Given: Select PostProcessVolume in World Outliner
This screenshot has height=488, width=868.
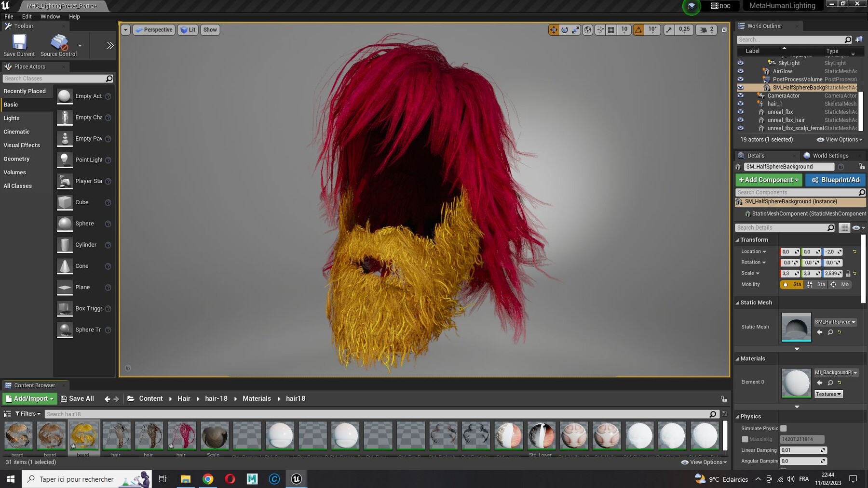Looking at the screenshot, I should click(x=797, y=79).
